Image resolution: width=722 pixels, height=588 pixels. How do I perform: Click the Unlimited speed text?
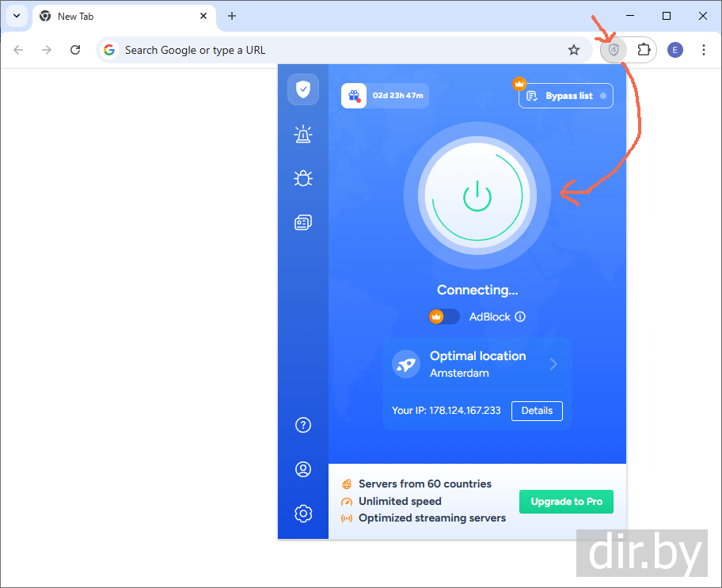pyautogui.click(x=400, y=501)
